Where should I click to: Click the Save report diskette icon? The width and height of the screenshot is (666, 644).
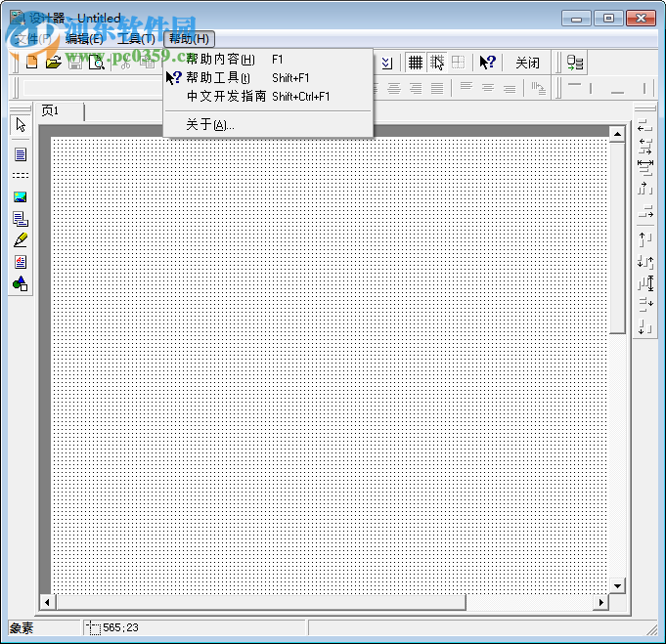pyautogui.click(x=75, y=63)
